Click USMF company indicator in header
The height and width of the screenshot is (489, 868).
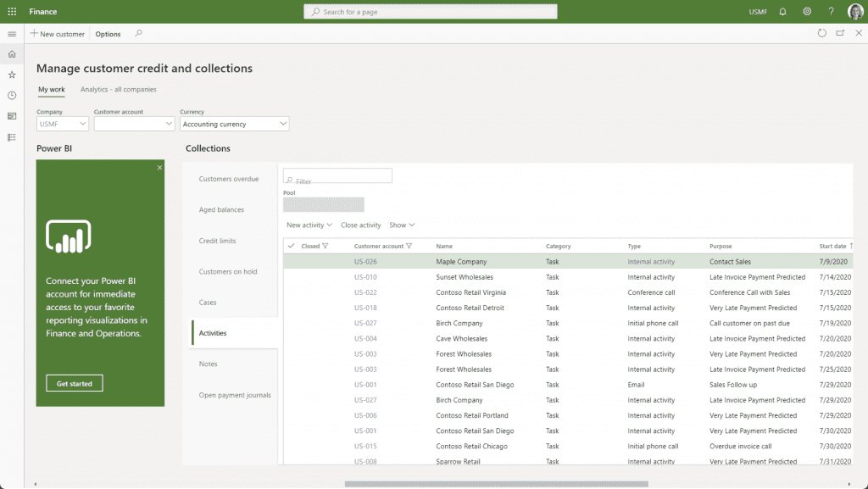click(x=758, y=12)
